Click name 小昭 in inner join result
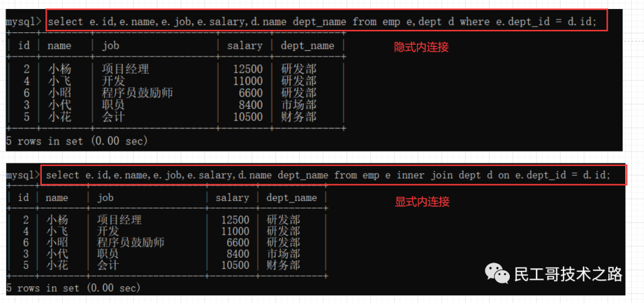This screenshot has height=303, width=644. (x=57, y=242)
